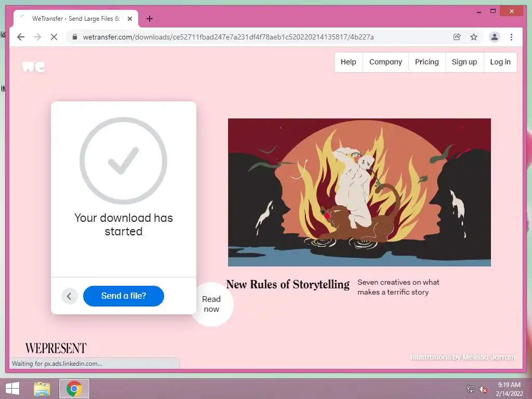532x399 pixels.
Task: Click the Chrome taskbar icon
Action: coord(74,389)
